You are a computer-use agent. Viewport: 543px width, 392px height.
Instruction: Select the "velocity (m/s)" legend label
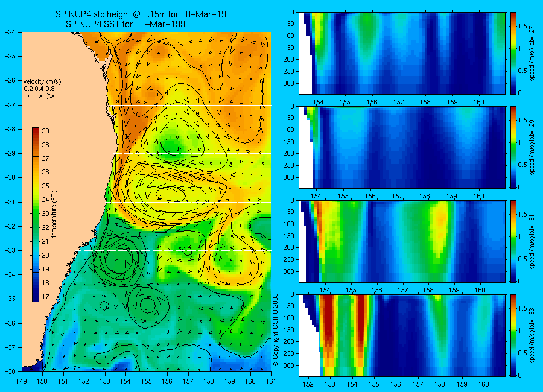pos(42,82)
